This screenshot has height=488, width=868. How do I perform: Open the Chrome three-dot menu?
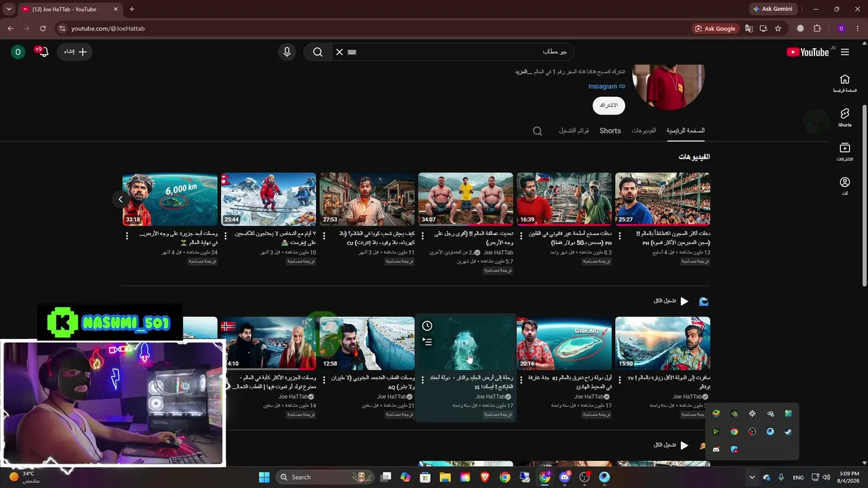(x=857, y=28)
